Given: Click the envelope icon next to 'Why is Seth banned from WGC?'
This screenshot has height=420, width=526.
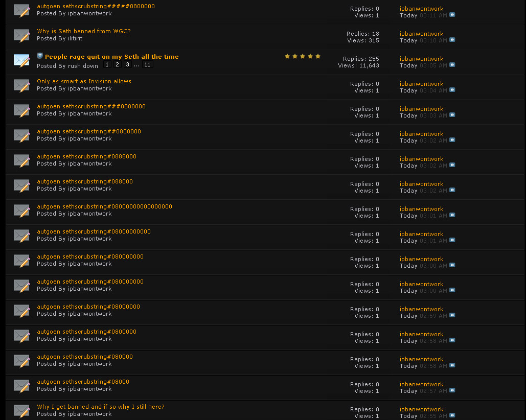Looking at the screenshot, I should click(21, 35).
